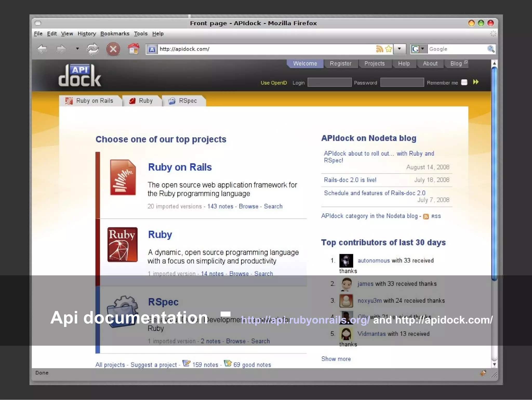Submit login with the yellow double-arrow icon
532x400 pixels.
pyautogui.click(x=476, y=82)
